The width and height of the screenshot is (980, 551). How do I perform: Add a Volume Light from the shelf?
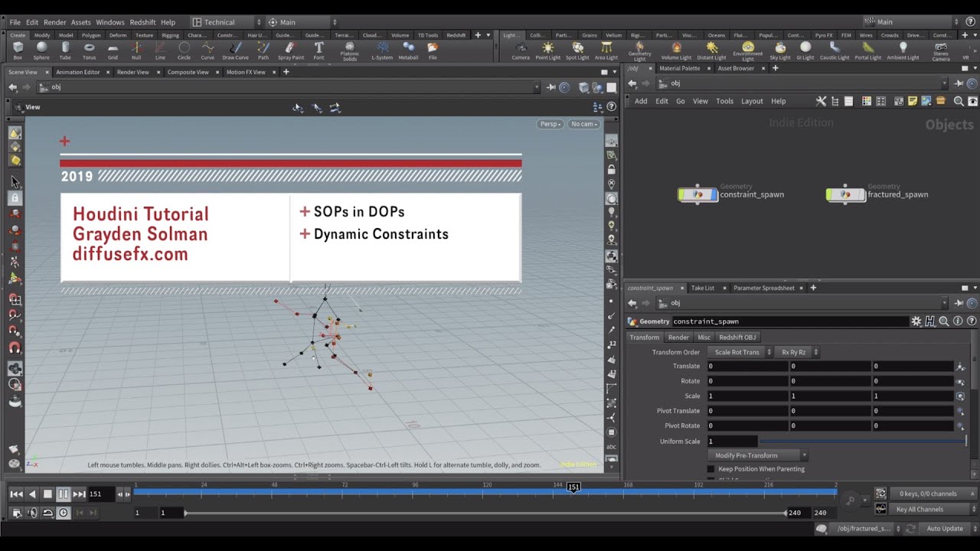click(x=676, y=51)
